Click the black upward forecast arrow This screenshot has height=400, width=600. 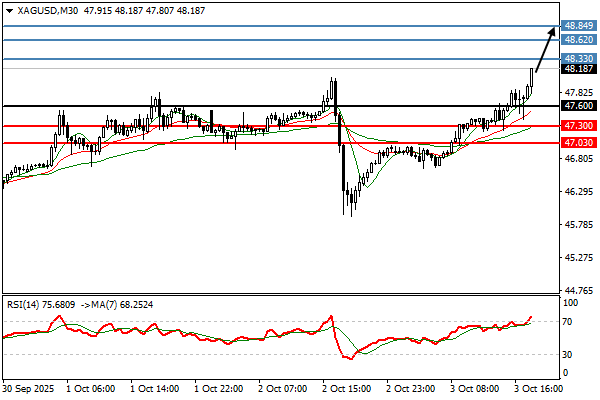point(546,51)
